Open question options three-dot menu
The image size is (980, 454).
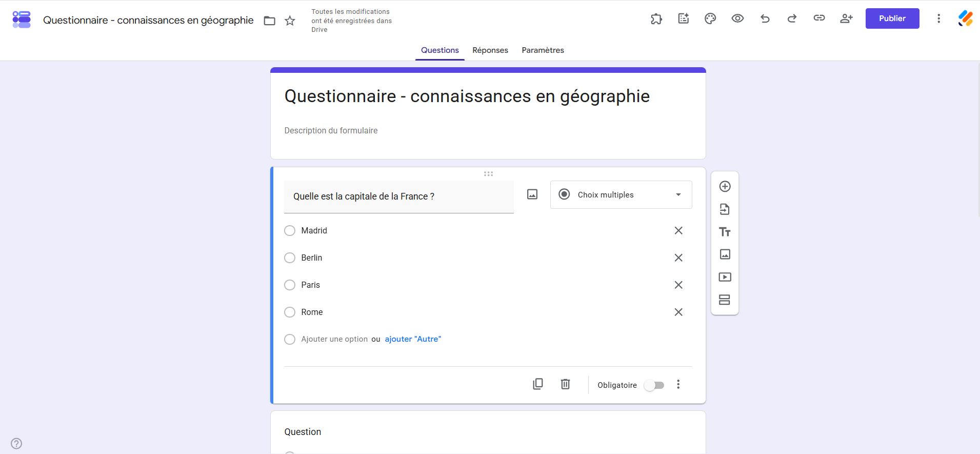click(678, 385)
